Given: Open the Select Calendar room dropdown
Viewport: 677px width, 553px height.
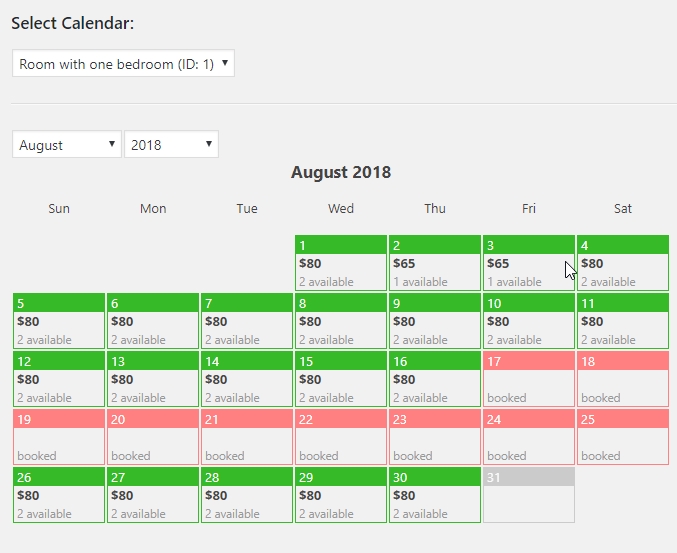Looking at the screenshot, I should (123, 64).
